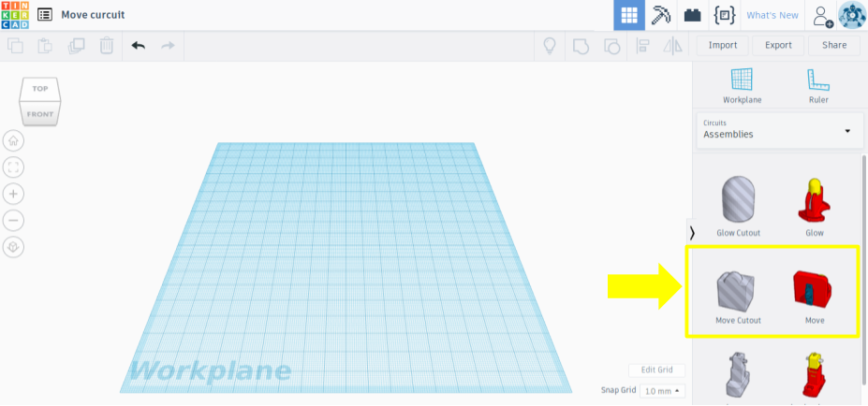The width and height of the screenshot is (868, 406).
Task: Invite a collaborator with the add-person icon
Action: [x=823, y=16]
